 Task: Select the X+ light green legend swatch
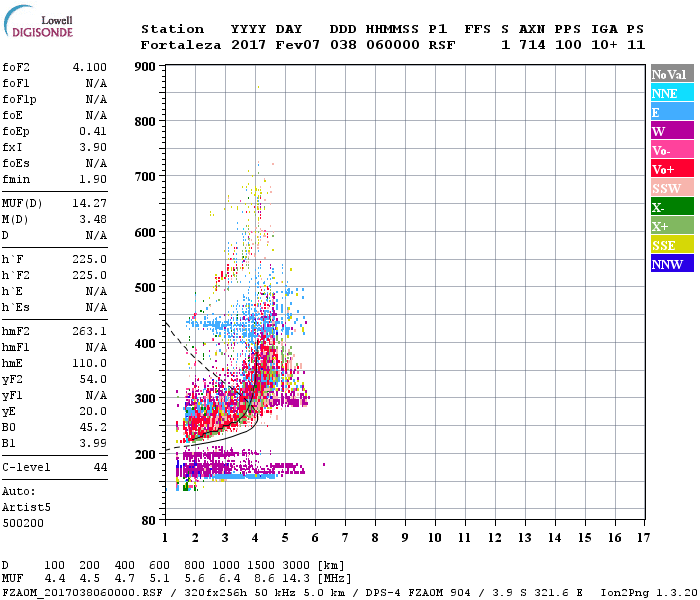coord(672,225)
